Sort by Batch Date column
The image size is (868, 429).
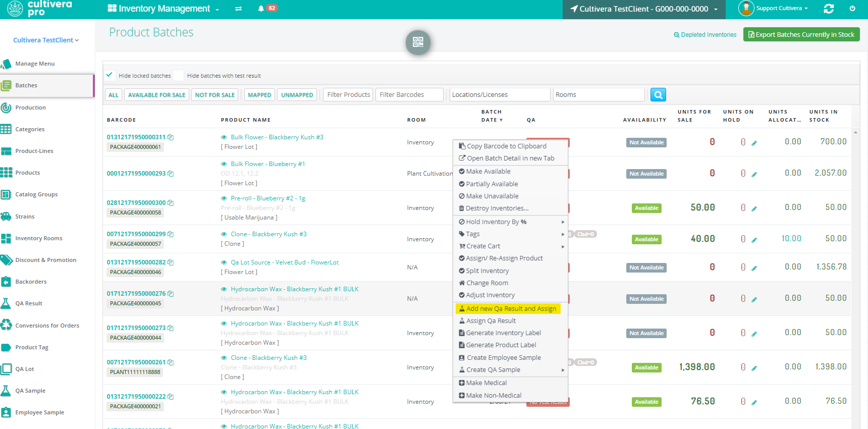(492, 116)
